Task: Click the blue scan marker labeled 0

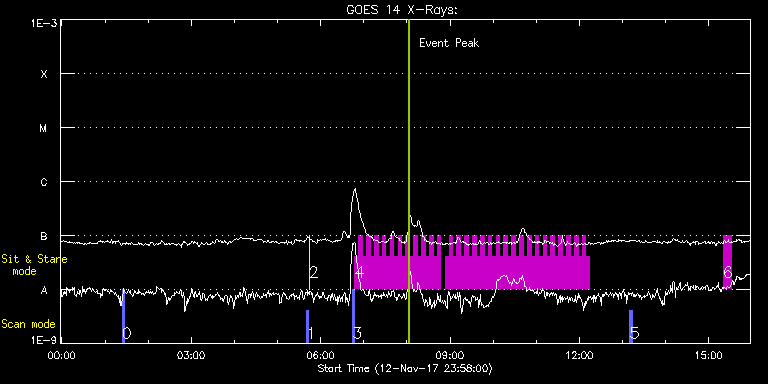Action: (123, 316)
